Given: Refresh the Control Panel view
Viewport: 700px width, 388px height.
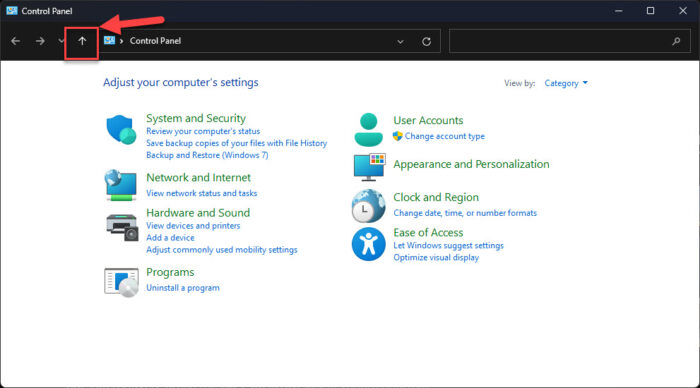Looking at the screenshot, I should (x=426, y=42).
